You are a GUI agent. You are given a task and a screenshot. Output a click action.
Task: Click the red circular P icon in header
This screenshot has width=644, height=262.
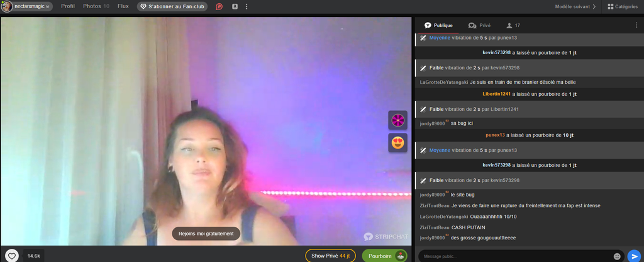coord(219,6)
